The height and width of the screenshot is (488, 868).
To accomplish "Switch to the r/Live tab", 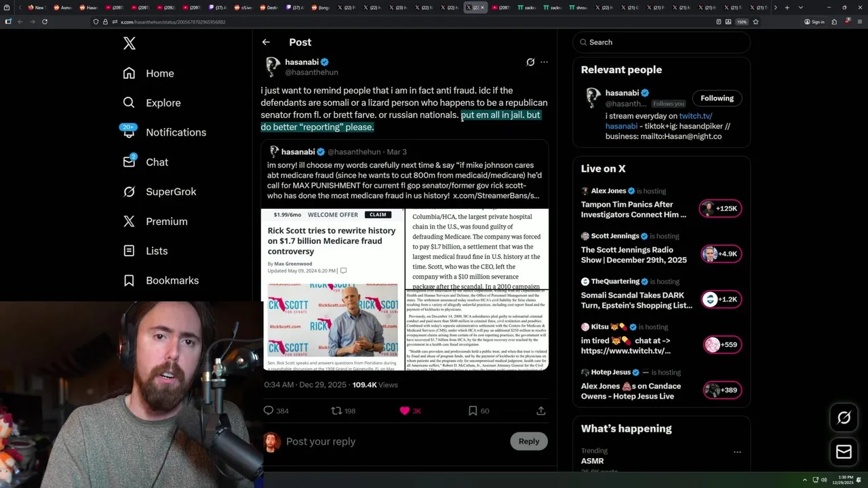I will 245,7.
